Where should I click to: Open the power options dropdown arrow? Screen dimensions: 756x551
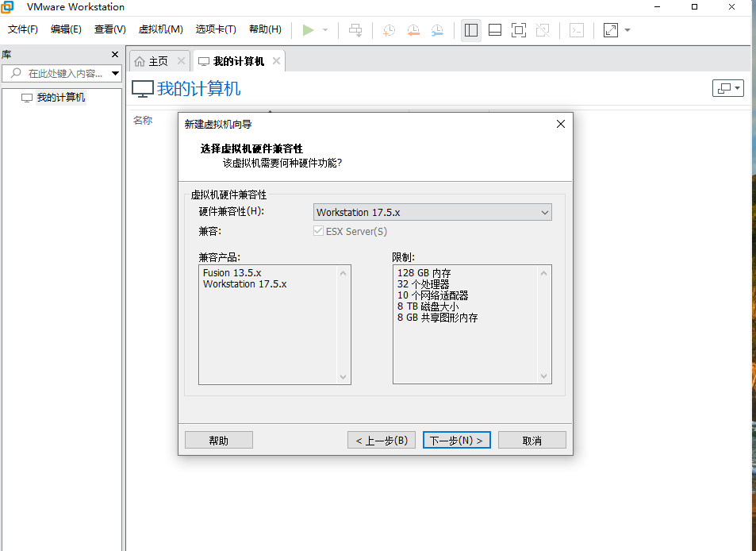[325, 30]
